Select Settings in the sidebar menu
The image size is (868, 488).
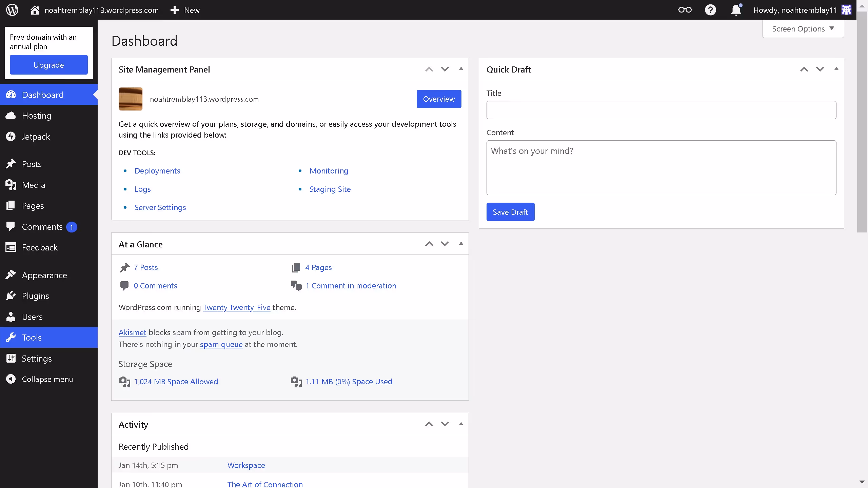click(37, 358)
